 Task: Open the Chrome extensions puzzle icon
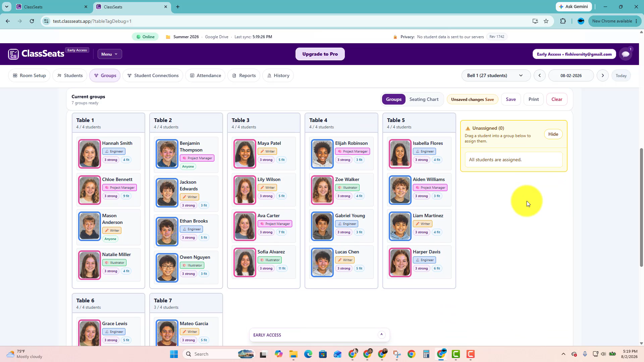[x=563, y=21]
